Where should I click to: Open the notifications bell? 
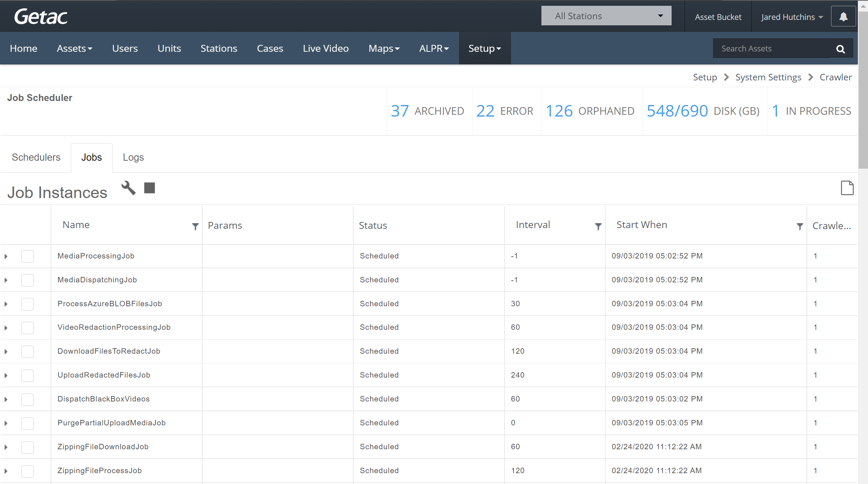click(x=843, y=17)
